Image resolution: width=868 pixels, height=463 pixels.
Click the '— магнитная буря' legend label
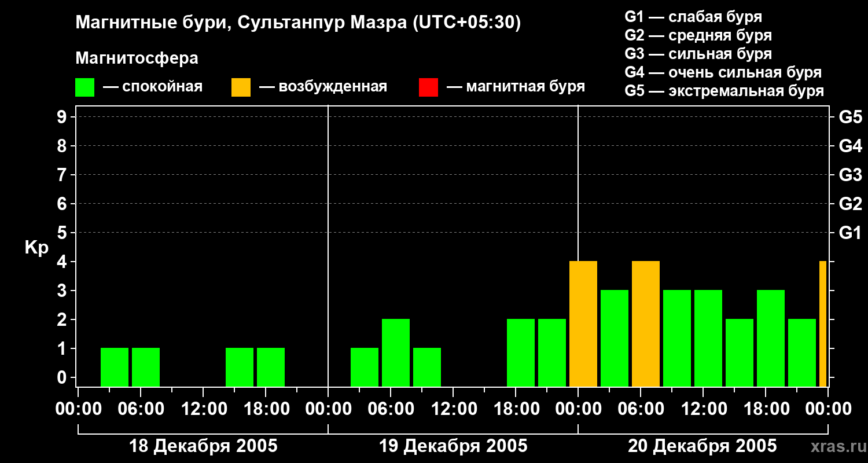coord(516,87)
